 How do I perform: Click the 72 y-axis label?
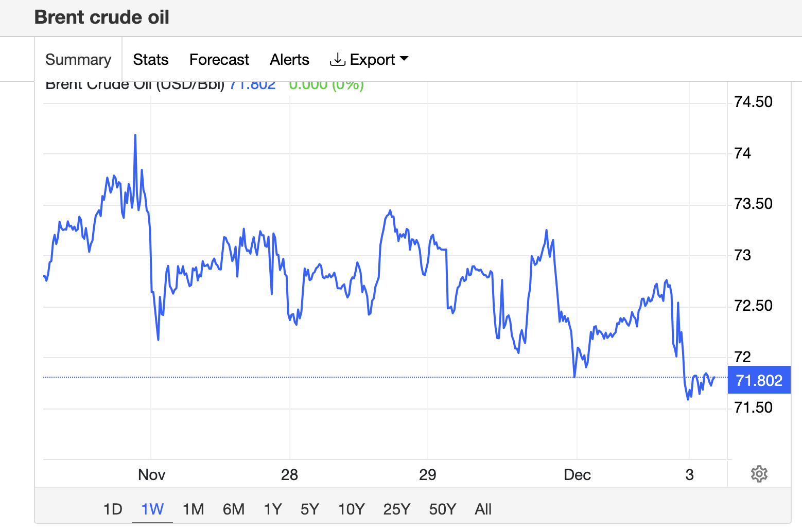click(x=742, y=357)
